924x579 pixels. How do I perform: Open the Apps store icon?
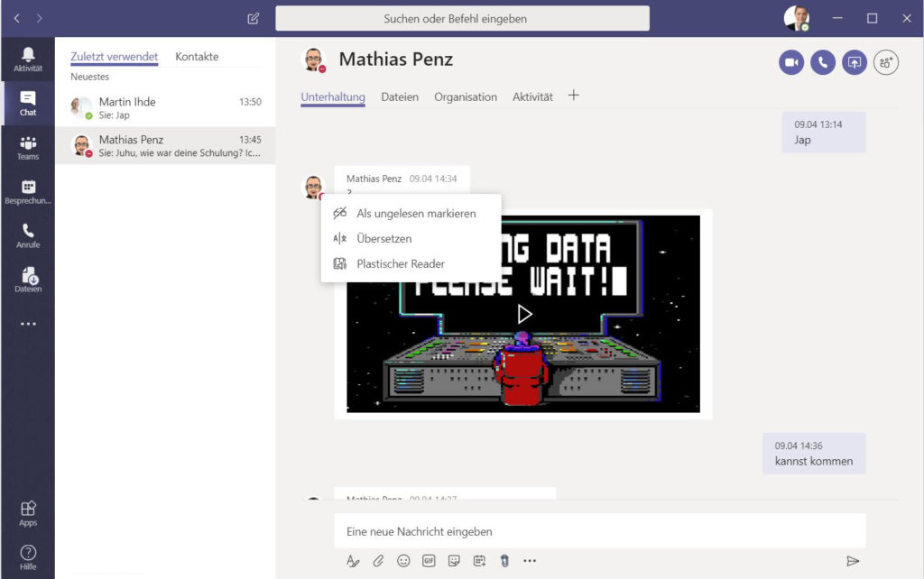(x=28, y=513)
